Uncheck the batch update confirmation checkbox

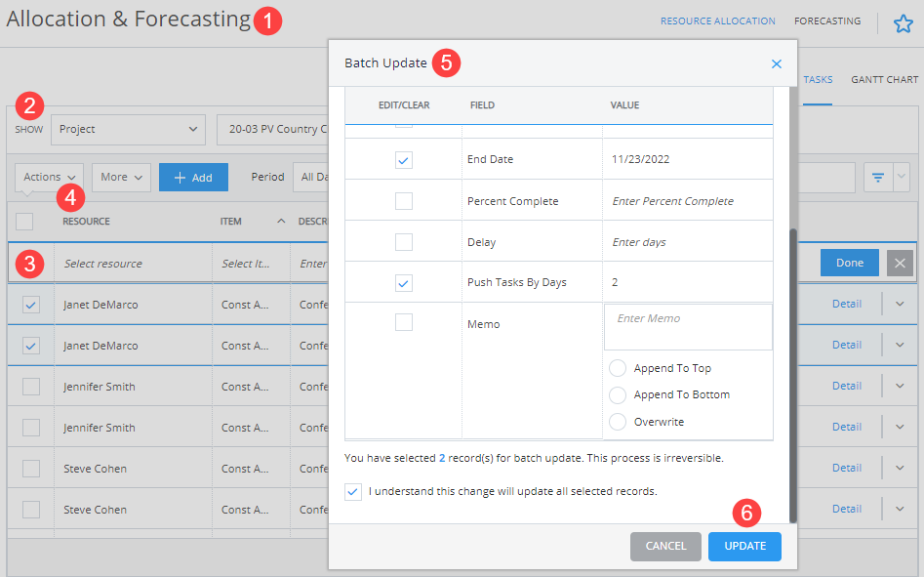(x=353, y=491)
